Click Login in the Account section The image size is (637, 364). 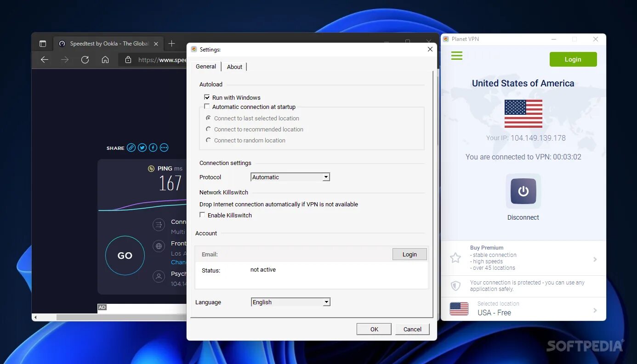tap(409, 254)
